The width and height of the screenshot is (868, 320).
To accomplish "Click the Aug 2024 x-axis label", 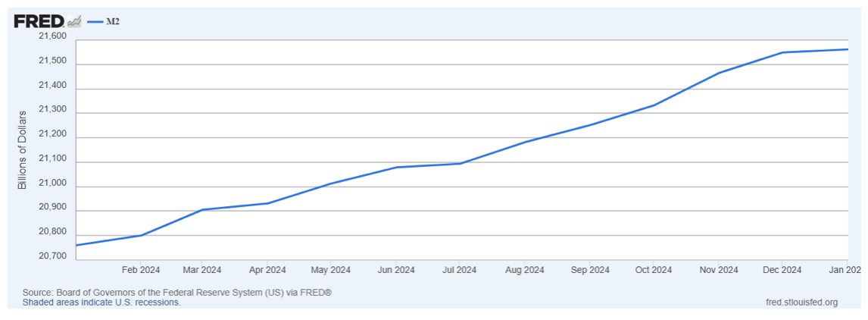I will click(526, 270).
